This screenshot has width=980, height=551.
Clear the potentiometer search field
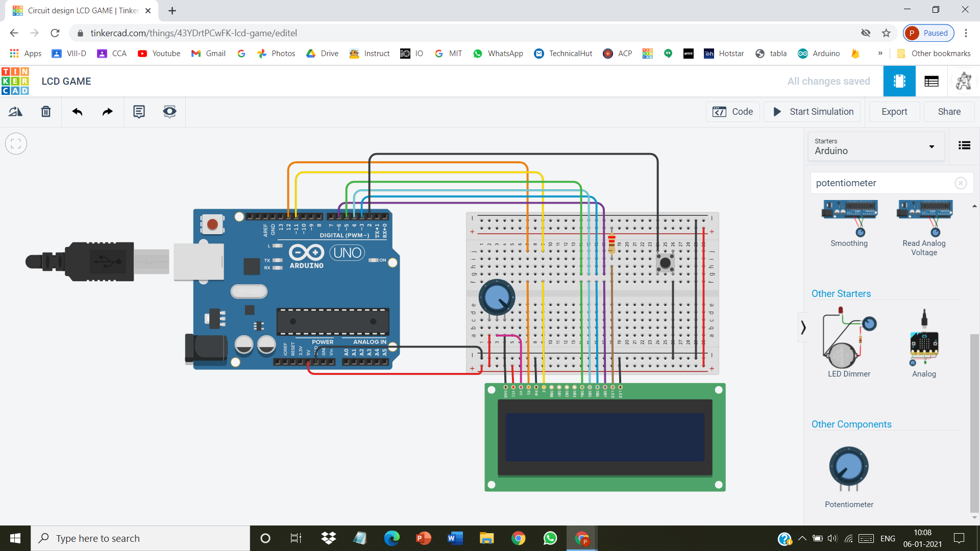[x=961, y=183]
